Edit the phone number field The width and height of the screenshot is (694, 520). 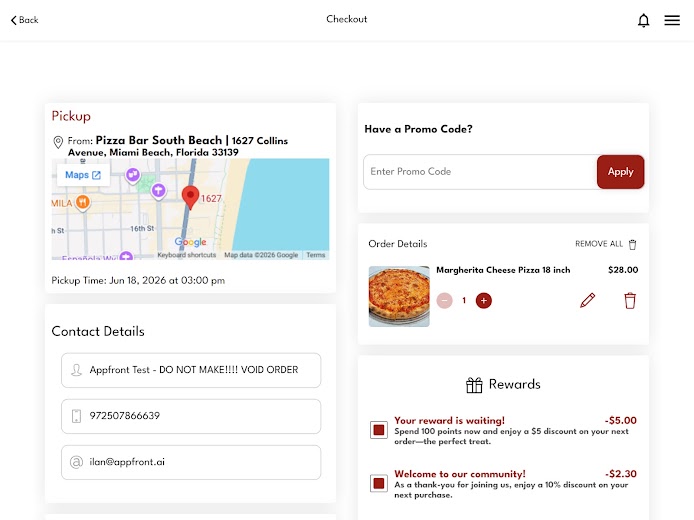pyautogui.click(x=191, y=416)
